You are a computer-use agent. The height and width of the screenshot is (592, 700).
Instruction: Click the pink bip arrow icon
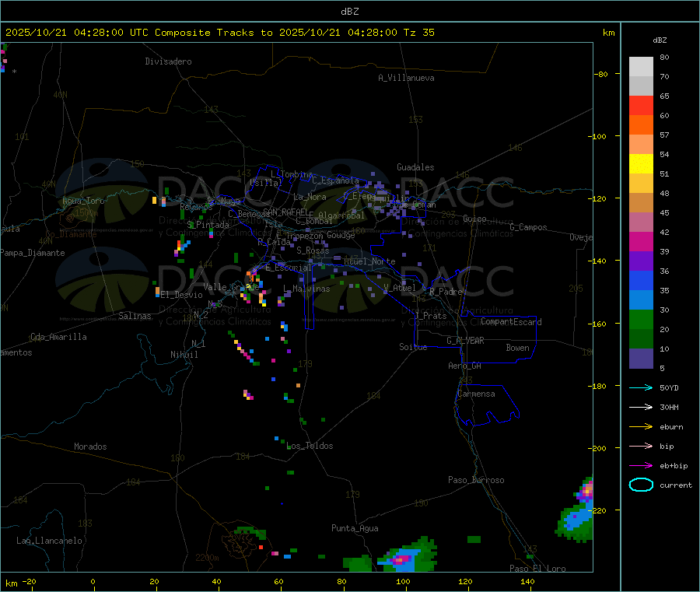click(641, 446)
